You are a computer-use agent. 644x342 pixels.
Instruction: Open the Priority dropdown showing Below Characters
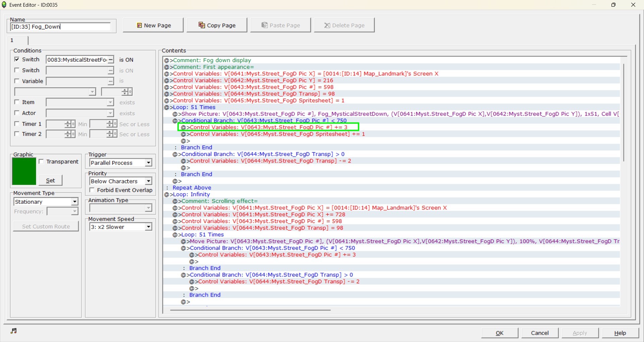point(121,181)
